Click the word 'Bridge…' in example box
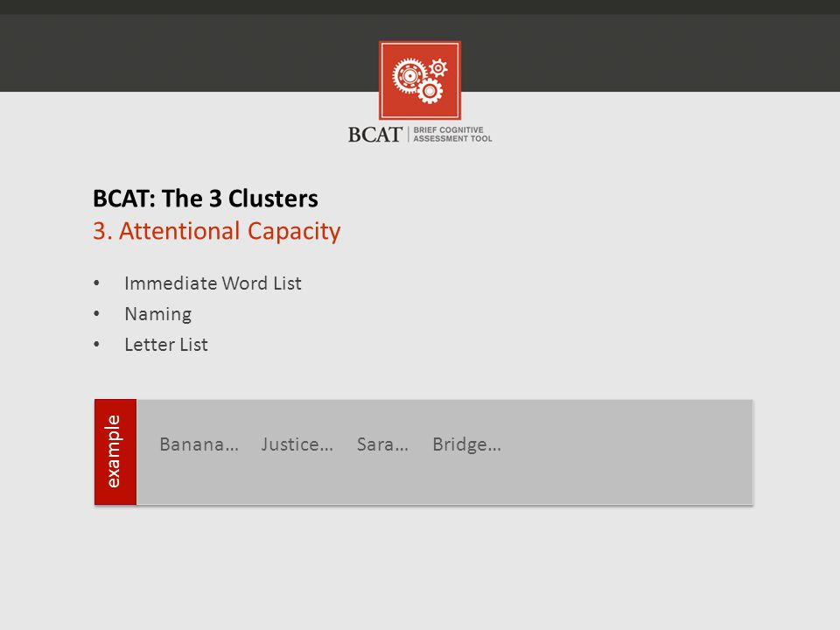The height and width of the screenshot is (630, 840). pyautogui.click(x=466, y=444)
